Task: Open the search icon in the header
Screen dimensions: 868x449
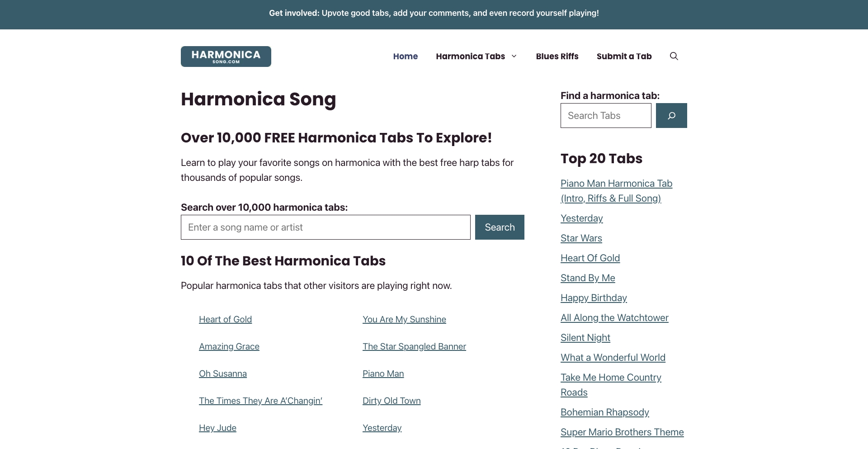Action: click(674, 56)
